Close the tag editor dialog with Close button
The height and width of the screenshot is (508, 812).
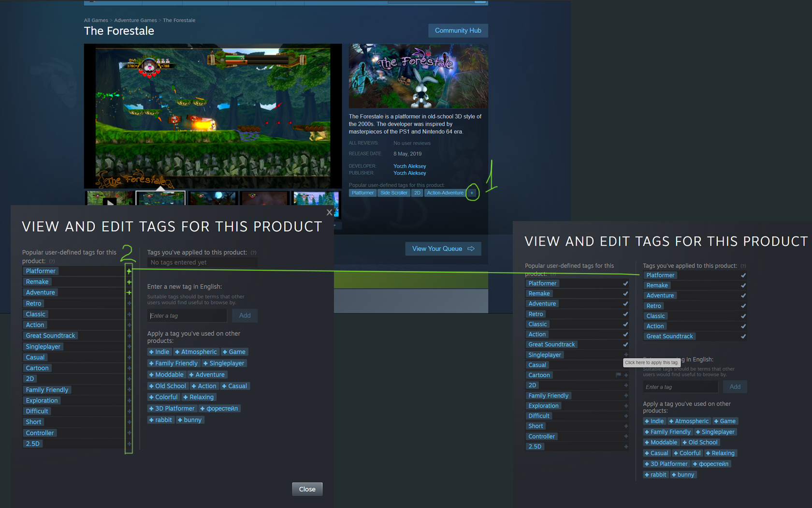coord(307,489)
